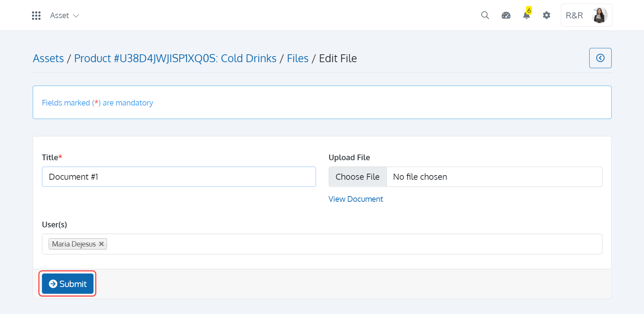Screen dimensions: 644x314
Task: Click the No file chosen upload area
Action: tap(494, 177)
